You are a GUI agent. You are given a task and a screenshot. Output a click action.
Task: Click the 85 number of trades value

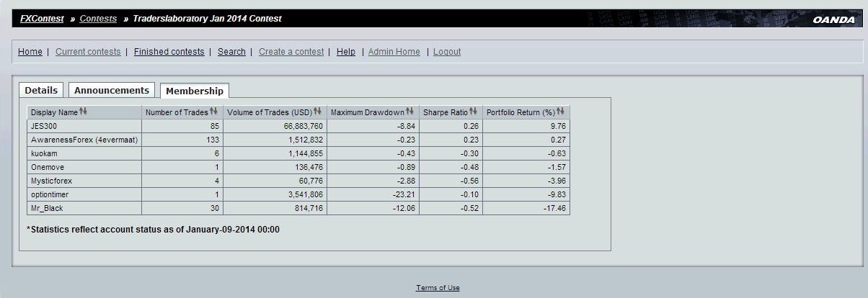point(214,126)
